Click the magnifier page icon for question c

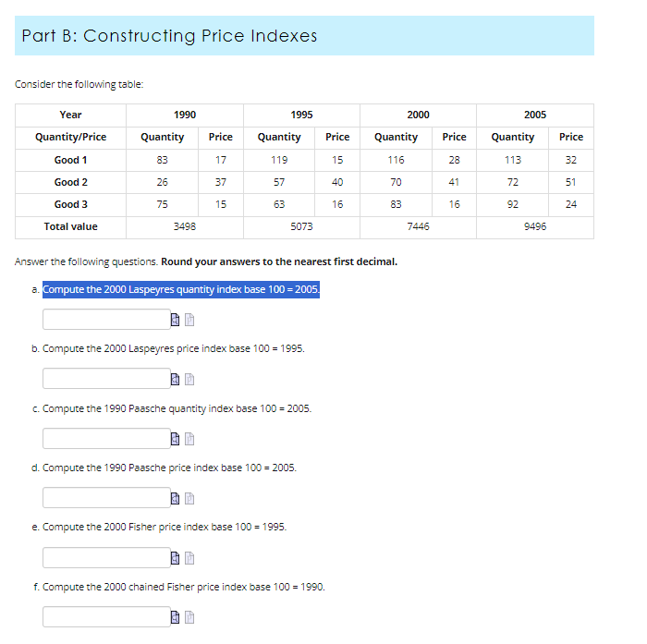[x=175, y=439]
